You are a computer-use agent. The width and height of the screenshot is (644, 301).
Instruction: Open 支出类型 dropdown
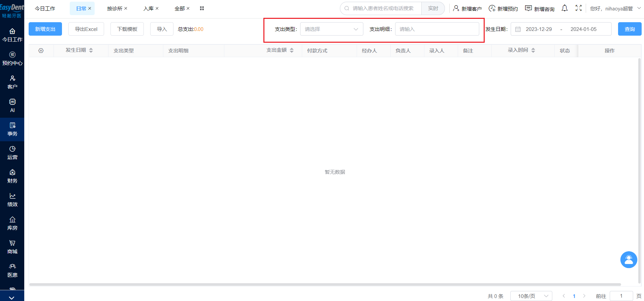tap(331, 29)
